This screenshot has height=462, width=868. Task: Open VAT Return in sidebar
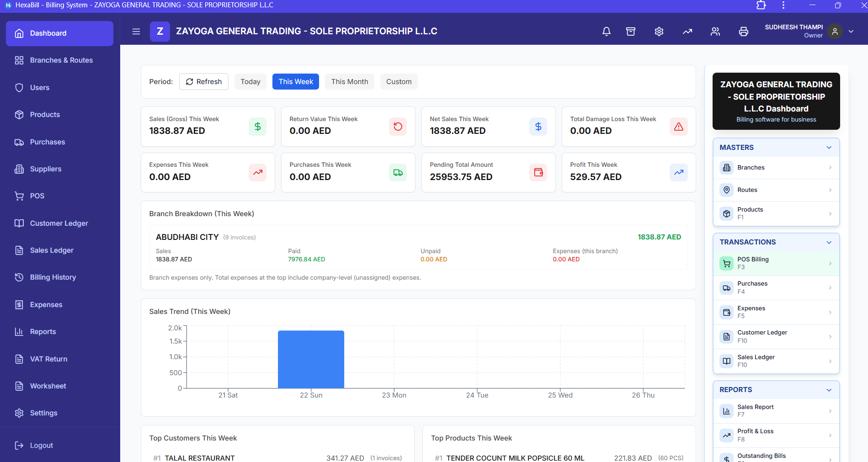coord(59,359)
